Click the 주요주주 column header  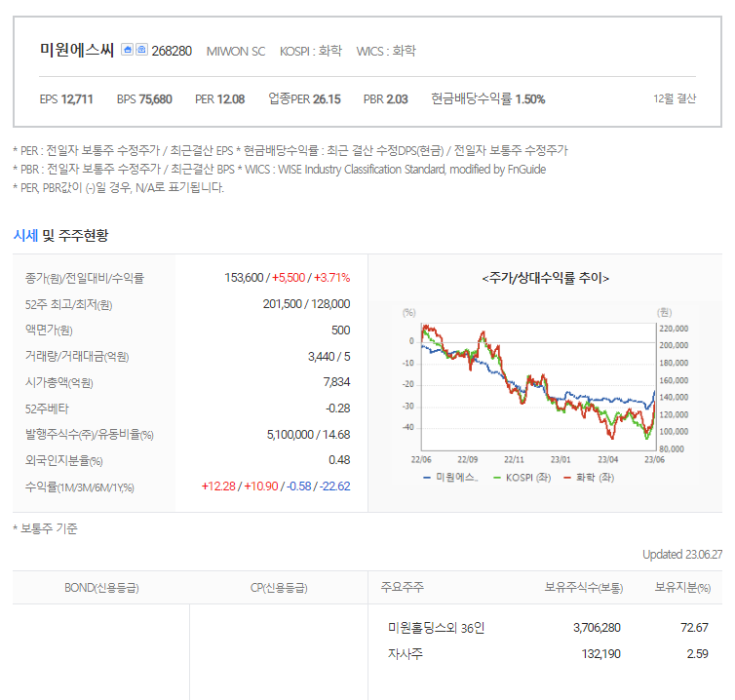point(403,587)
